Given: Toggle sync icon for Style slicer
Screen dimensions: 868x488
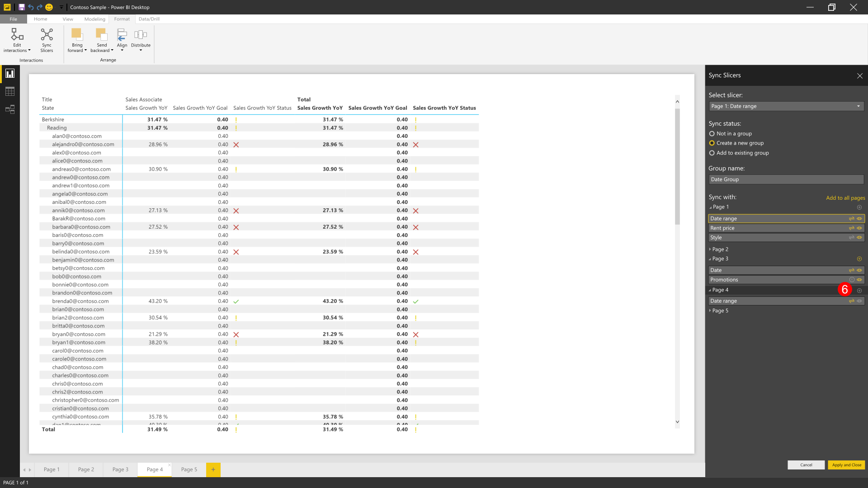Looking at the screenshot, I should (851, 238).
